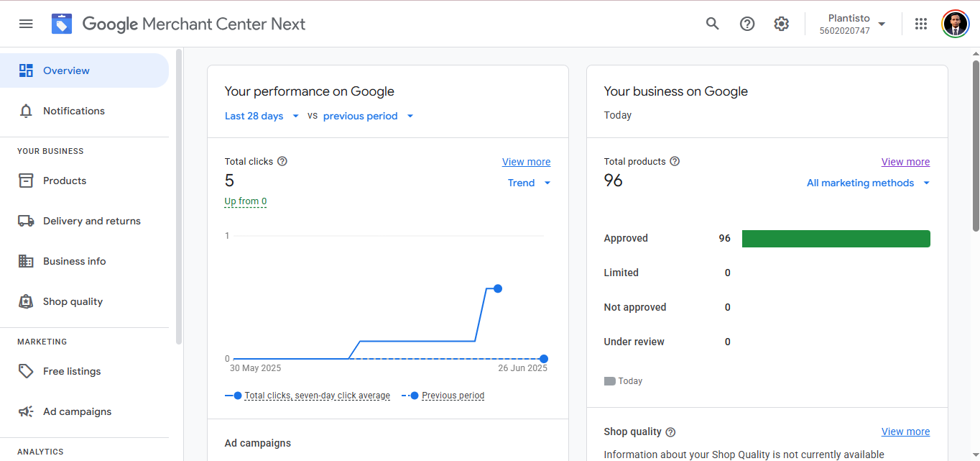The image size is (980, 461).
Task: Show help for Shop quality
Action: tap(670, 432)
